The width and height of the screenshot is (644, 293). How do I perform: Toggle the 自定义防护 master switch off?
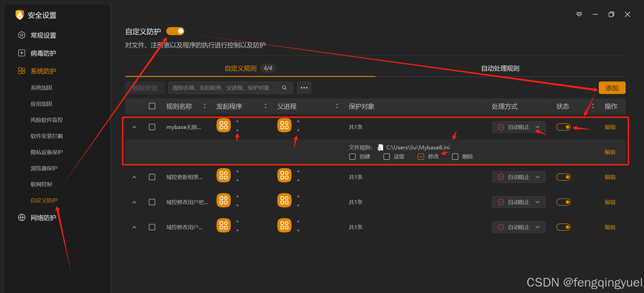175,31
